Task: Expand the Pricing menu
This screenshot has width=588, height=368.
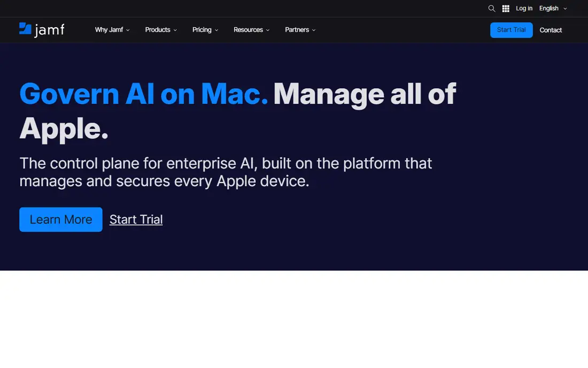Action: coord(205,29)
